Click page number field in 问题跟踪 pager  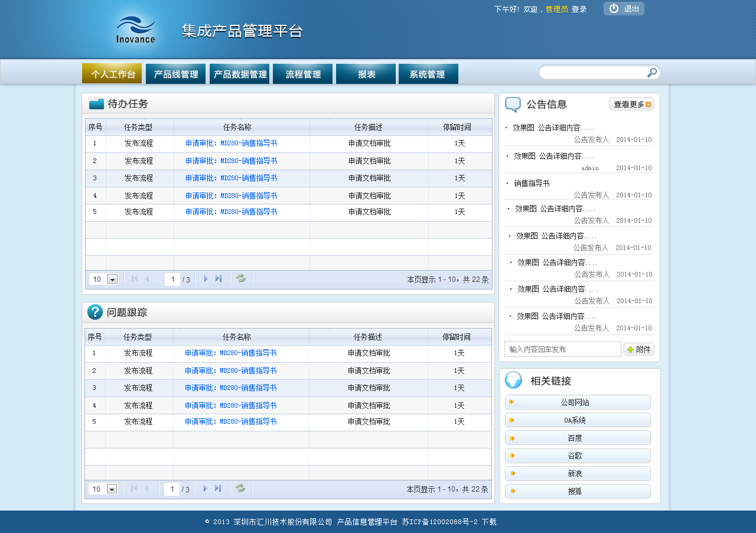click(x=172, y=489)
